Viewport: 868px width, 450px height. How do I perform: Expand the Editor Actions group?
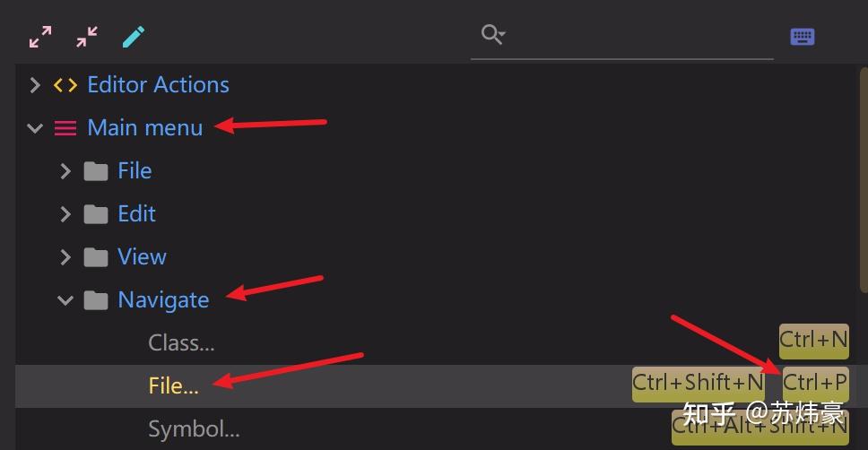(35, 85)
